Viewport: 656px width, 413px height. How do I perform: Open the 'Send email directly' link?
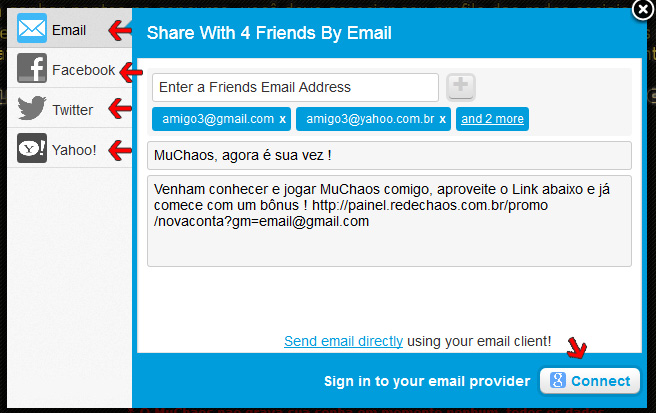[x=343, y=341]
